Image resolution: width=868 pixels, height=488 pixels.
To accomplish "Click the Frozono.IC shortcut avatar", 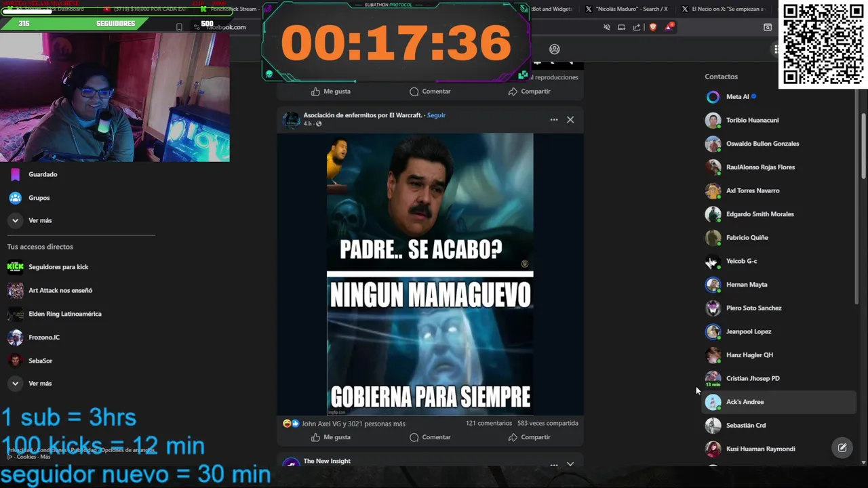I will pos(16,337).
